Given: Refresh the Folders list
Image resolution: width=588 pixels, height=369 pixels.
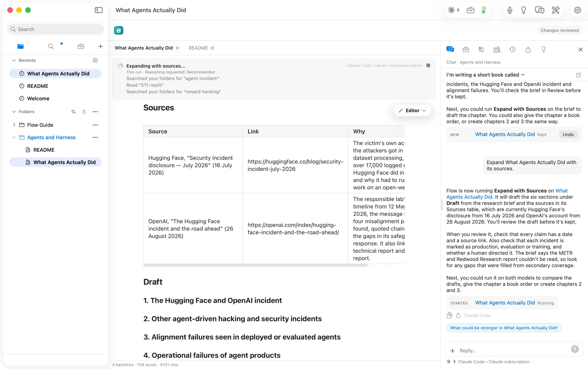Looking at the screenshot, I should (x=84, y=112).
